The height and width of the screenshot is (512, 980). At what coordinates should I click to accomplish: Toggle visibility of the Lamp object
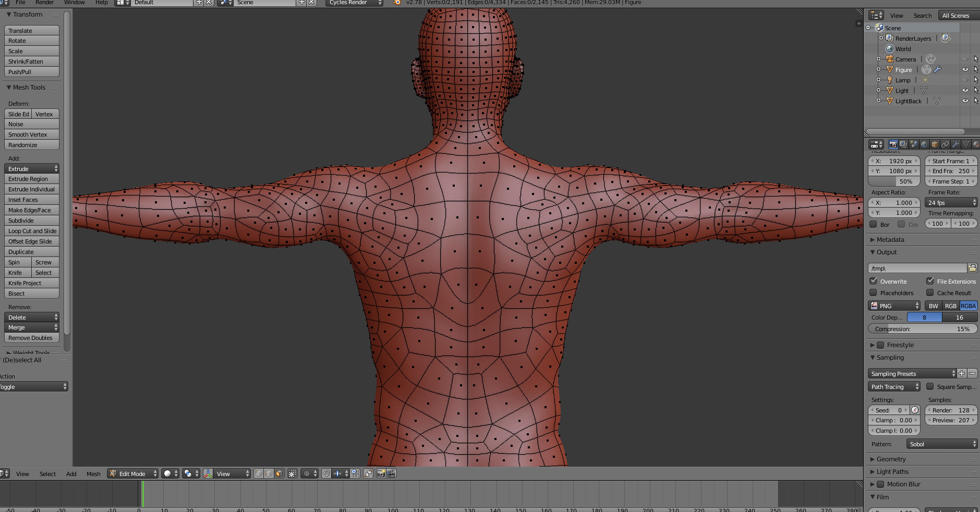coord(965,80)
